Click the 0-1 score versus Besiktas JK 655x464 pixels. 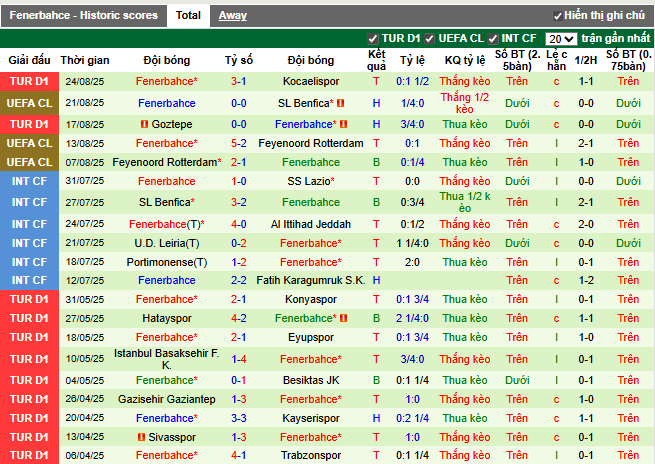(x=239, y=380)
